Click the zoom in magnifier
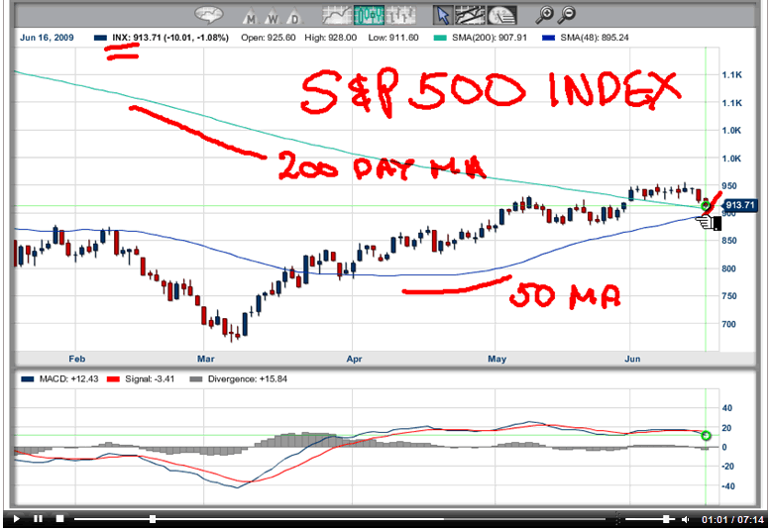The image size is (772, 532). tap(544, 15)
